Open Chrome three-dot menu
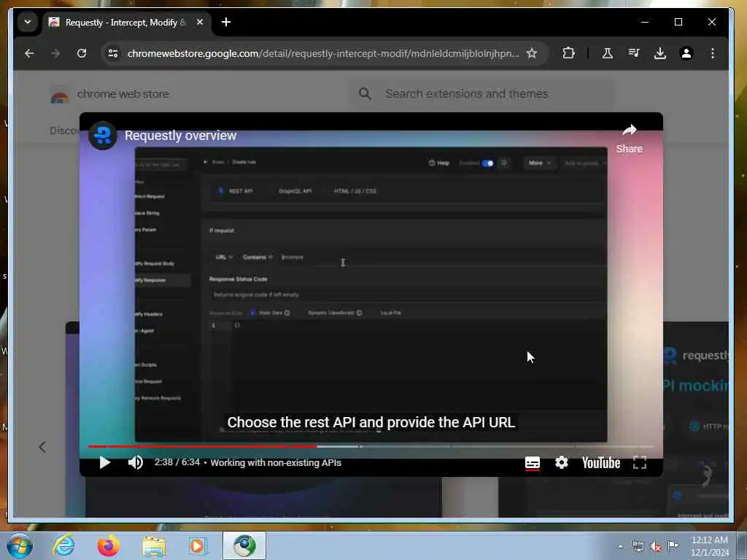Screen dimensions: 747x560 [x=712, y=53]
